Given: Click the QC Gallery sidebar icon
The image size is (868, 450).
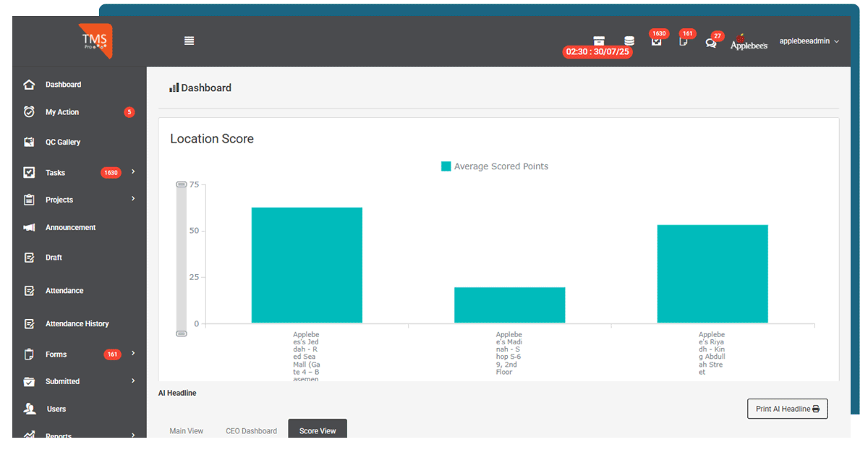Looking at the screenshot, I should click(x=29, y=143).
